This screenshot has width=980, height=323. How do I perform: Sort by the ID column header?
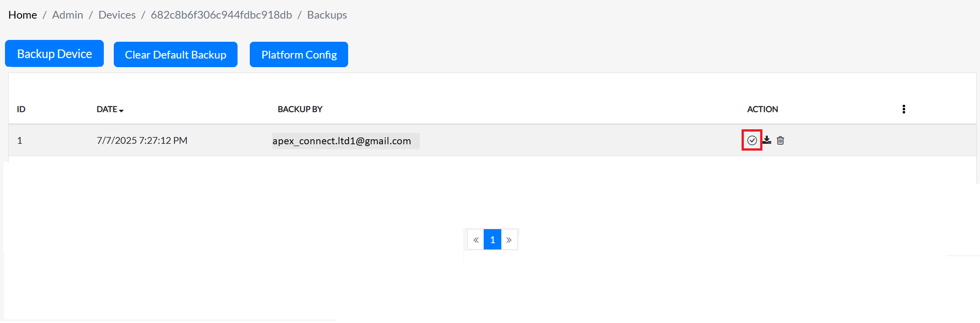point(21,109)
